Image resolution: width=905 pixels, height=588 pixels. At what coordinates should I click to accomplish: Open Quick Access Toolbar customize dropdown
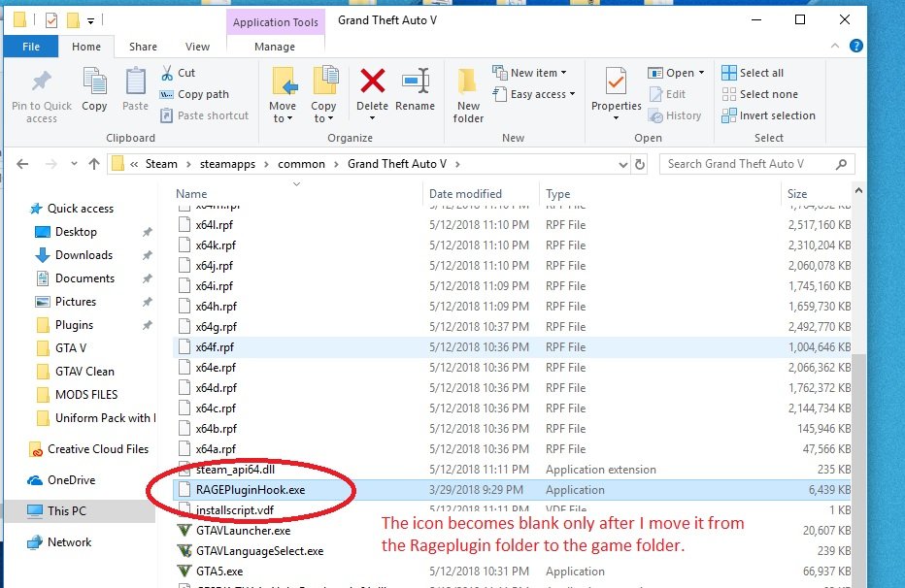(x=90, y=21)
